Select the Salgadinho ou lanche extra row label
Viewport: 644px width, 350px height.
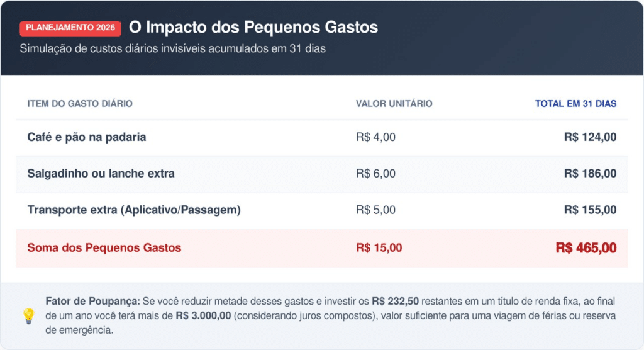pos(101,174)
